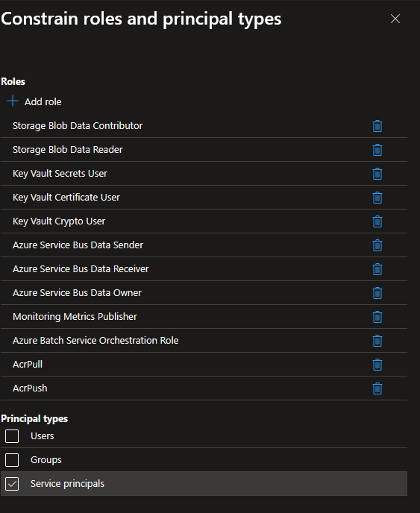Remove the Key Vault Certificate User role
This screenshot has height=513, width=420.
[x=377, y=198]
